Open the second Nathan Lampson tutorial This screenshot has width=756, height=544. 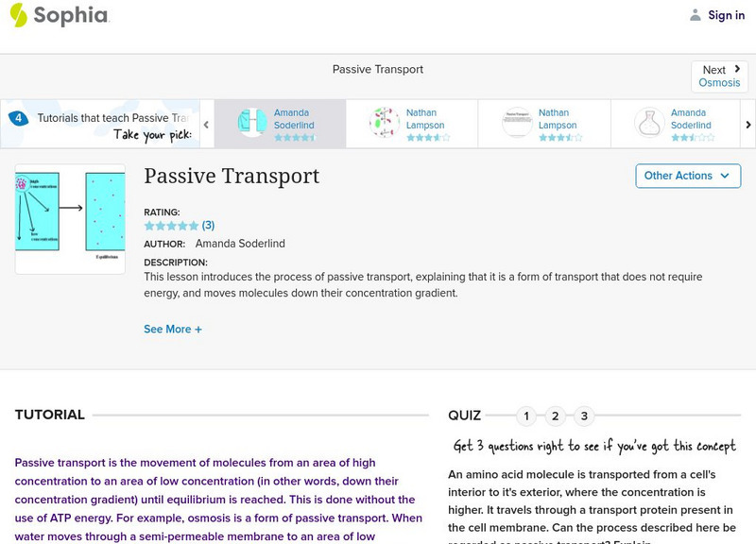click(517, 123)
